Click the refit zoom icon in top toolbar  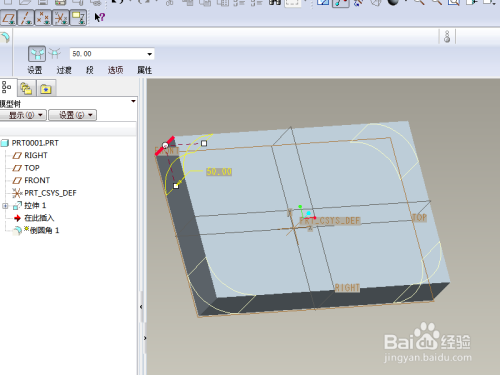pyautogui.click(x=454, y=2)
